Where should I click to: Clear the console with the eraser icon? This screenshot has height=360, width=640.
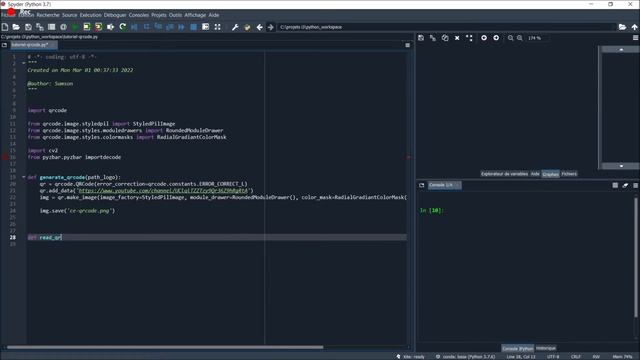pyautogui.click(x=625, y=185)
